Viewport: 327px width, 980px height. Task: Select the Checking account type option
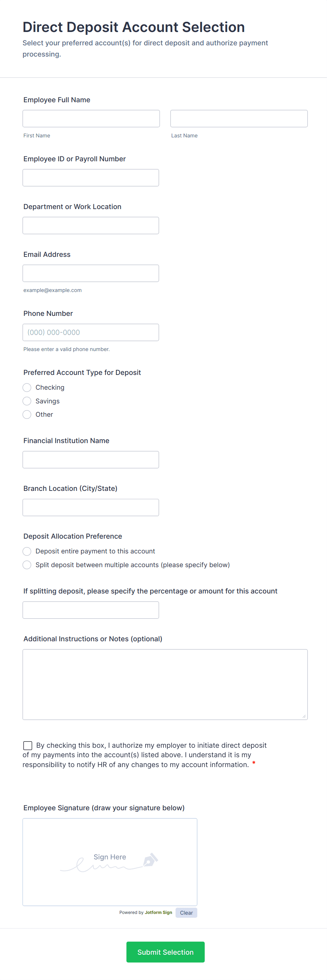pos(27,387)
